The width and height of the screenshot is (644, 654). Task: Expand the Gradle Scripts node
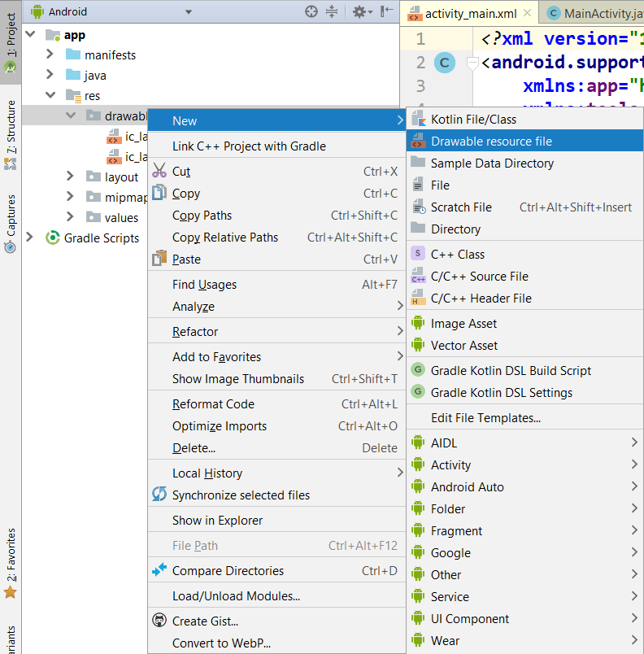click(x=29, y=237)
